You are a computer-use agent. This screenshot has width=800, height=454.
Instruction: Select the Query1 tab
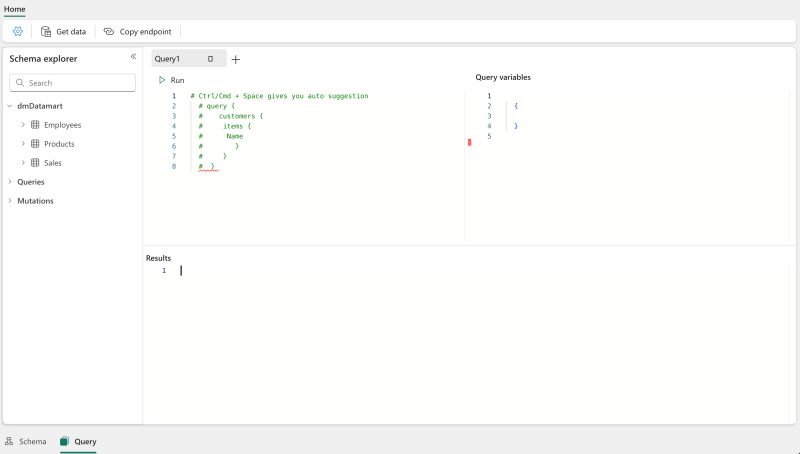coord(189,59)
